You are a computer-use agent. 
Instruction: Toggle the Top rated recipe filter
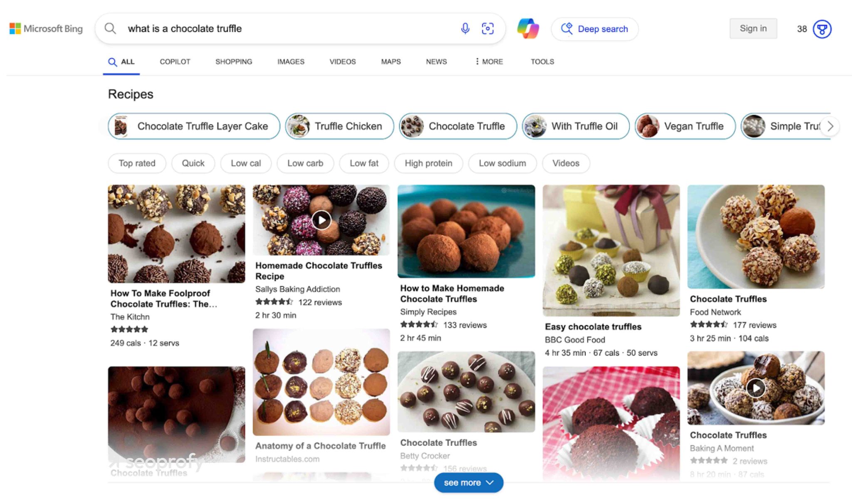137,163
